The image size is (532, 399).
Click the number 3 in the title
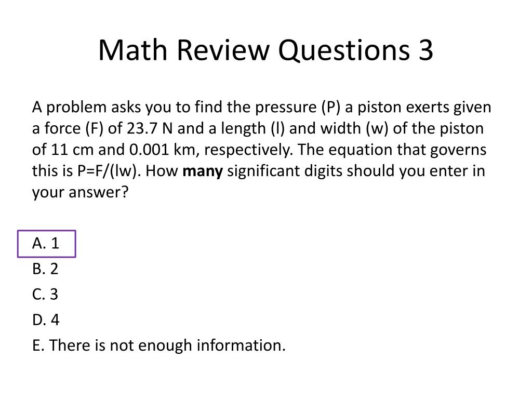(x=425, y=50)
